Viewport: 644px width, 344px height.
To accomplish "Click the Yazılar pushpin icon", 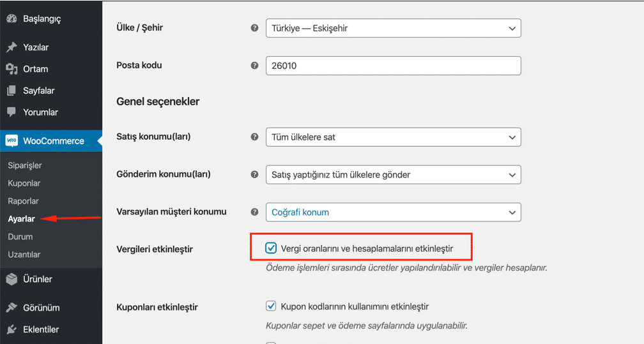I will tap(11, 47).
